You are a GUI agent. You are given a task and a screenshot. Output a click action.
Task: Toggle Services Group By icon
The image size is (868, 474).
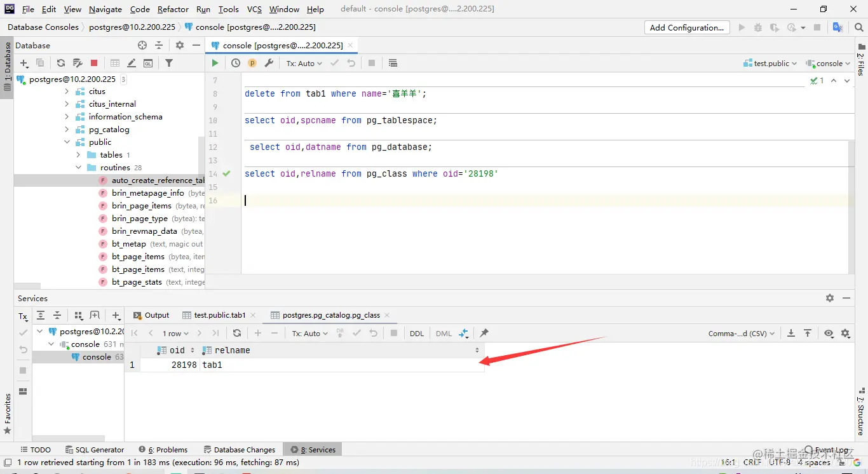(x=79, y=316)
